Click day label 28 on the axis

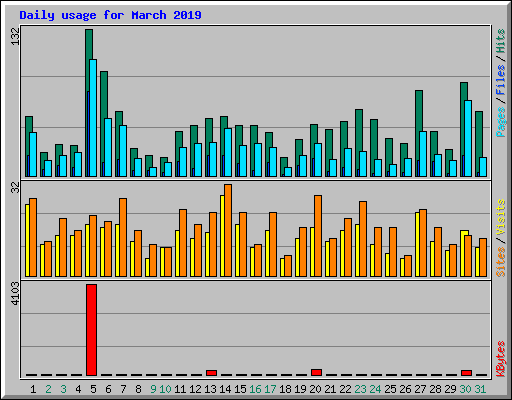tap(435, 389)
